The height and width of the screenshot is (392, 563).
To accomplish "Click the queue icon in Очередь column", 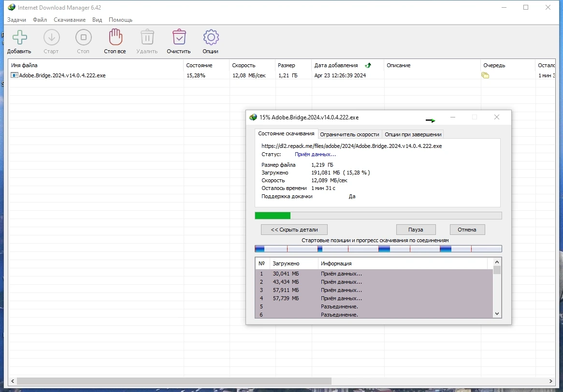I will pos(485,75).
